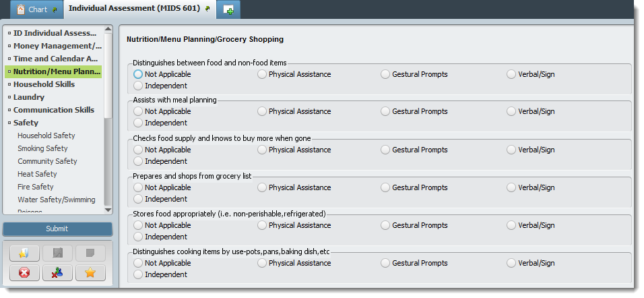The image size is (644, 298).
Task: Click the sidebar scrollbar down arrow
Action: (x=108, y=210)
